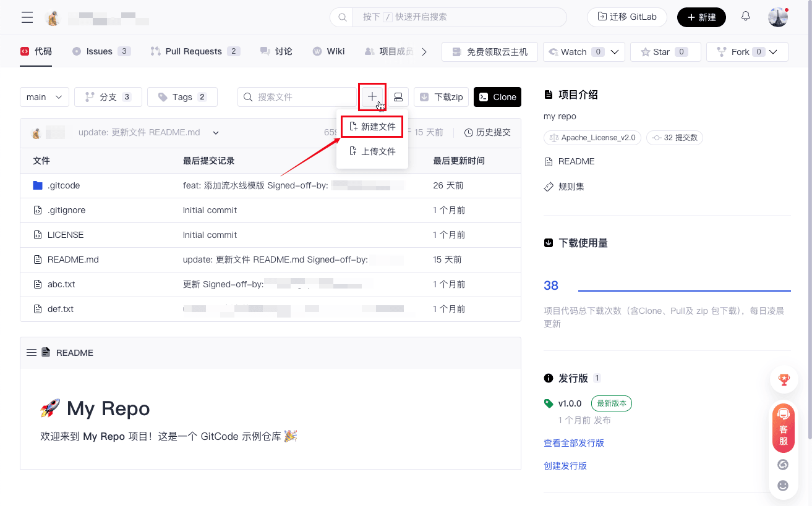Click the README outline list icon

(x=32, y=353)
